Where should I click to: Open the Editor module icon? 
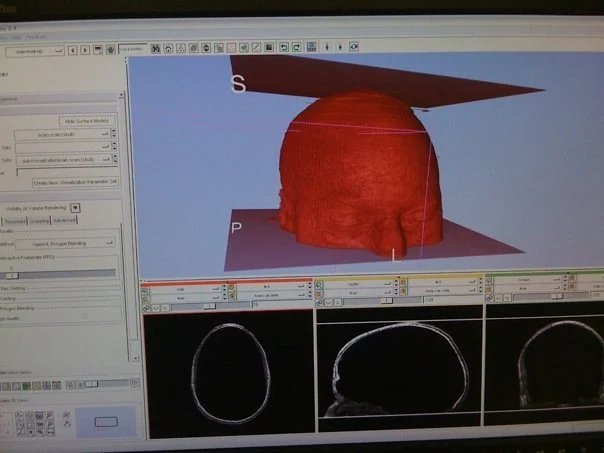point(244,48)
